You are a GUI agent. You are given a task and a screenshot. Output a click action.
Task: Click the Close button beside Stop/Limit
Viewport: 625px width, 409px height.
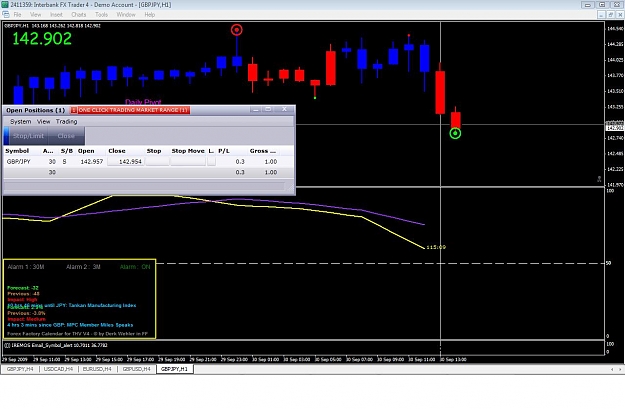pyautogui.click(x=66, y=136)
